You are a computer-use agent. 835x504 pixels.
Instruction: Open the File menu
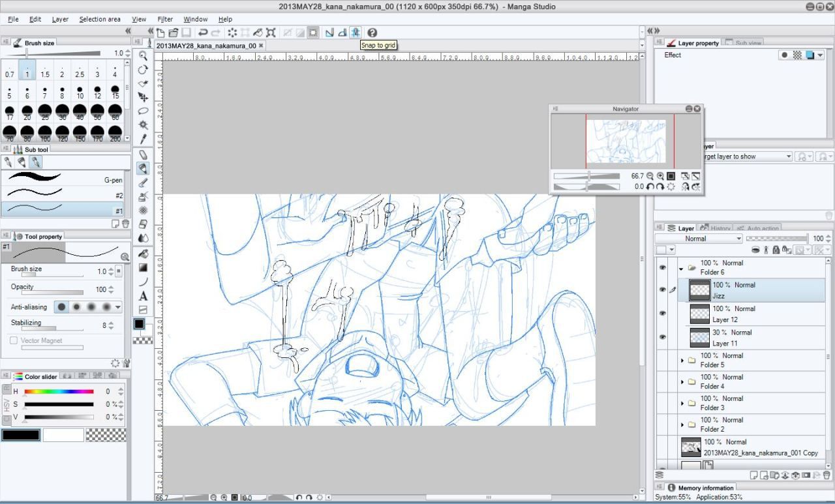click(x=13, y=19)
